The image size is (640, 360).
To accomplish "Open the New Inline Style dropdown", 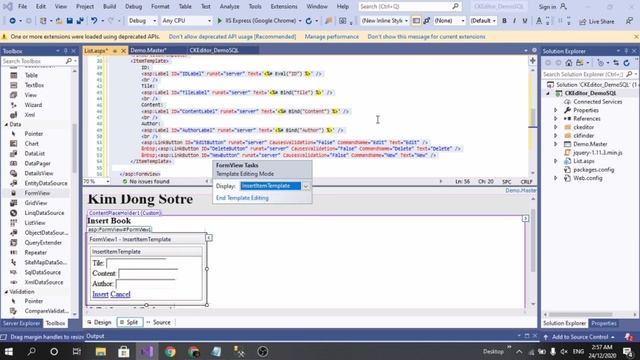I will click(384, 21).
